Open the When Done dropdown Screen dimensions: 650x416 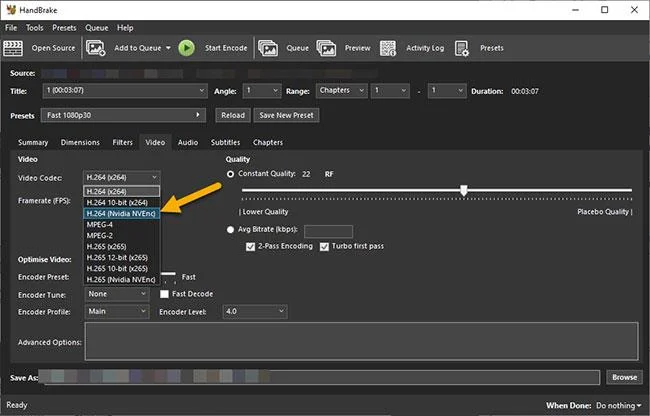coord(618,406)
